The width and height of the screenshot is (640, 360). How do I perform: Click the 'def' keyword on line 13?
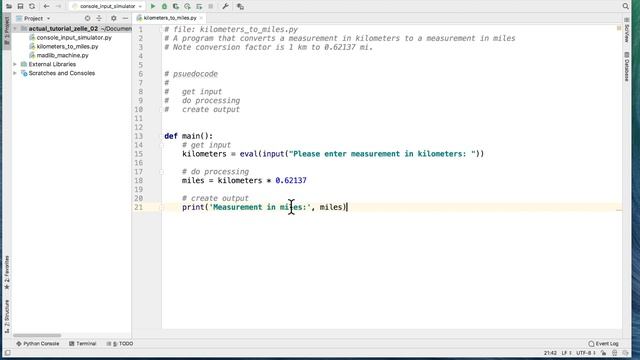[171, 136]
